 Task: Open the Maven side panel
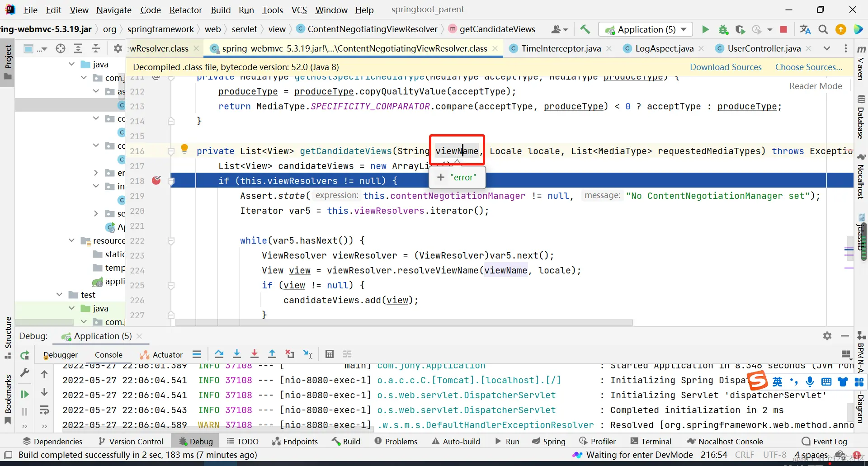pyautogui.click(x=861, y=62)
